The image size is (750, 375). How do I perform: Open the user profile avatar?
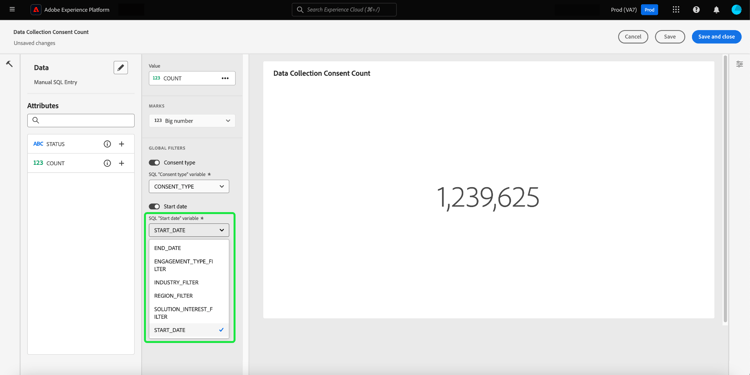(x=736, y=10)
